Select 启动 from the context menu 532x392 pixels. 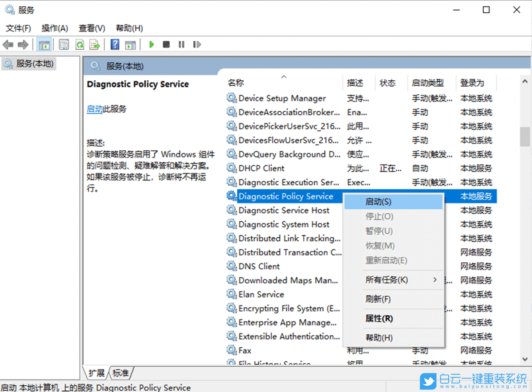click(x=380, y=201)
